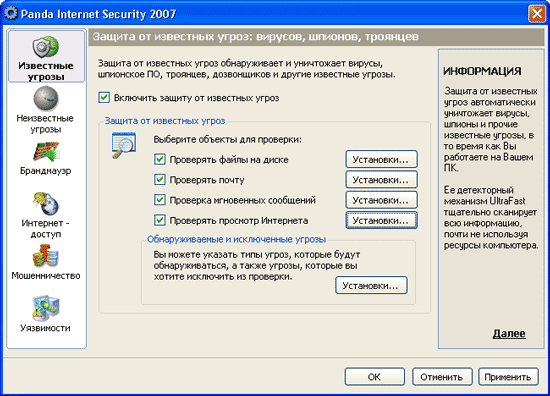Click the gear icon in the title bar
The image size is (550, 396).
tap(11, 13)
